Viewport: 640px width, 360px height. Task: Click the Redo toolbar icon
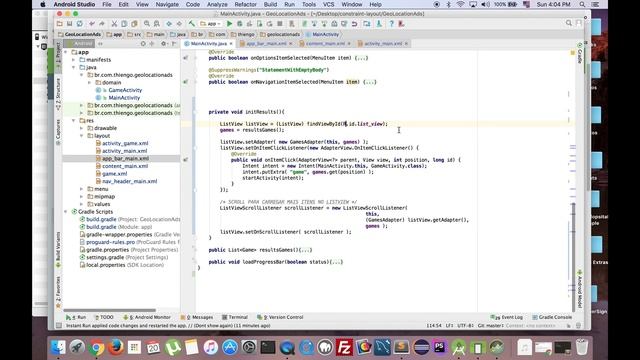click(102, 24)
